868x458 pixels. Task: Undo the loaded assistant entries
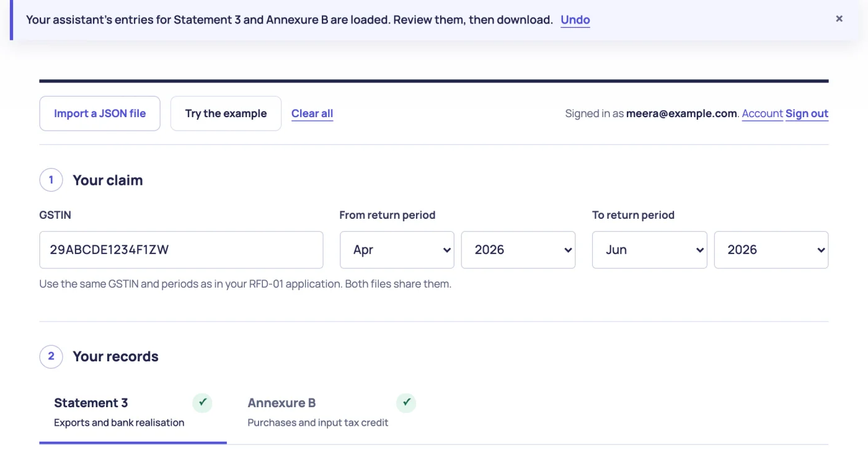575,20
